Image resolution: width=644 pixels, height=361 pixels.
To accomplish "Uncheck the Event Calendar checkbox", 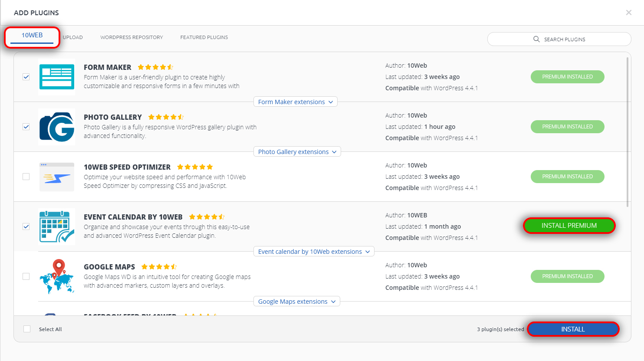I will 26,226.
